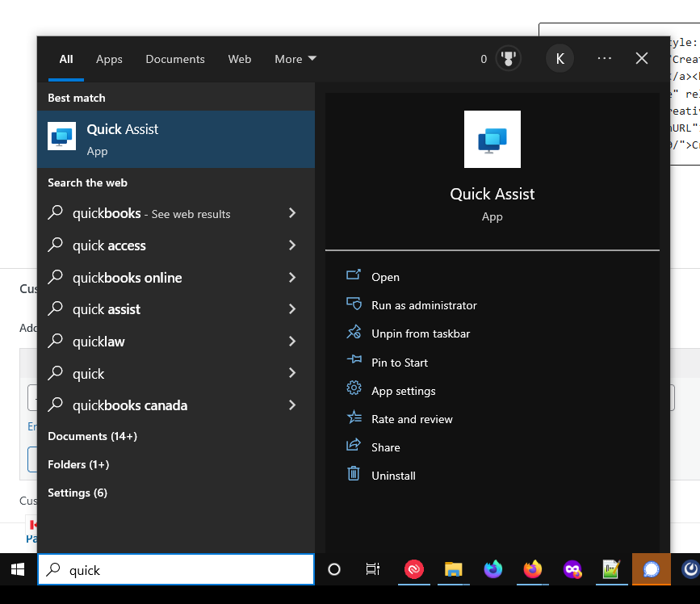The width and height of the screenshot is (700, 604).
Task: Open Task View from the taskbar
Action: pos(373,569)
